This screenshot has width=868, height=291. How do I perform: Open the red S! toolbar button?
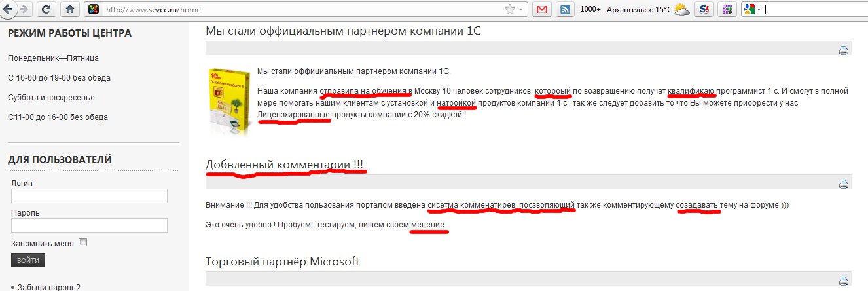(703, 9)
